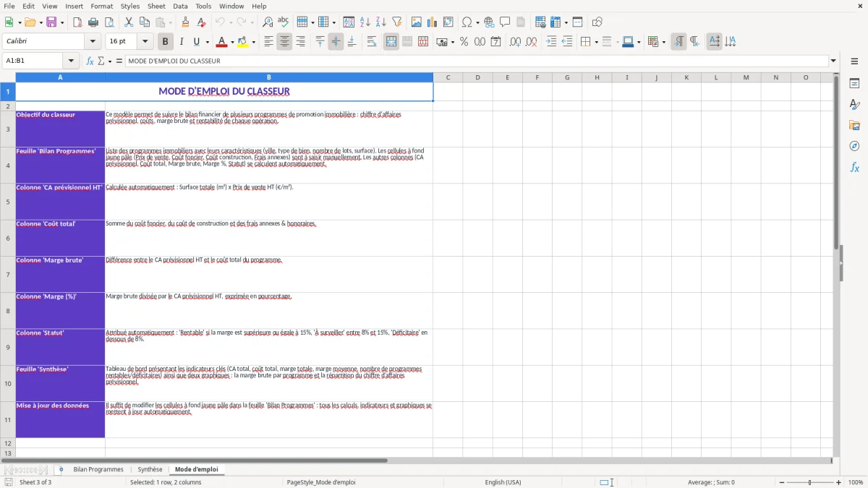This screenshot has width=868, height=488.
Task: Adjust the zoom slider in the status bar
Action: click(809, 482)
